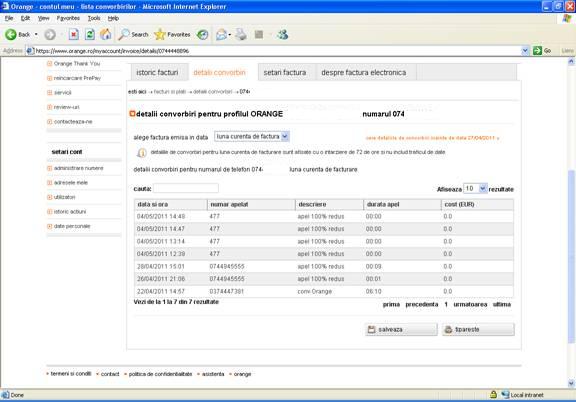The height and width of the screenshot is (402, 576).
Task: Open luna curenta de factura dropdown
Action: click(252, 136)
